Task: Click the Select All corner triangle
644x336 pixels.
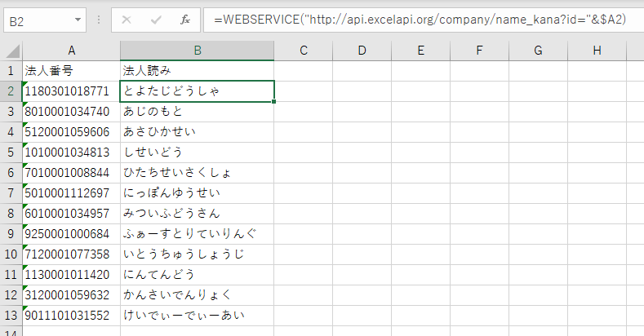Action: click(x=11, y=51)
